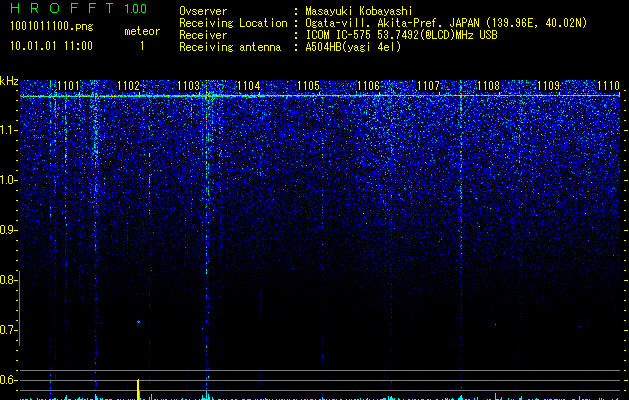Click the meteor echo dot near 0.7 kHz
The height and width of the screenshot is (400, 629).
tap(138, 322)
